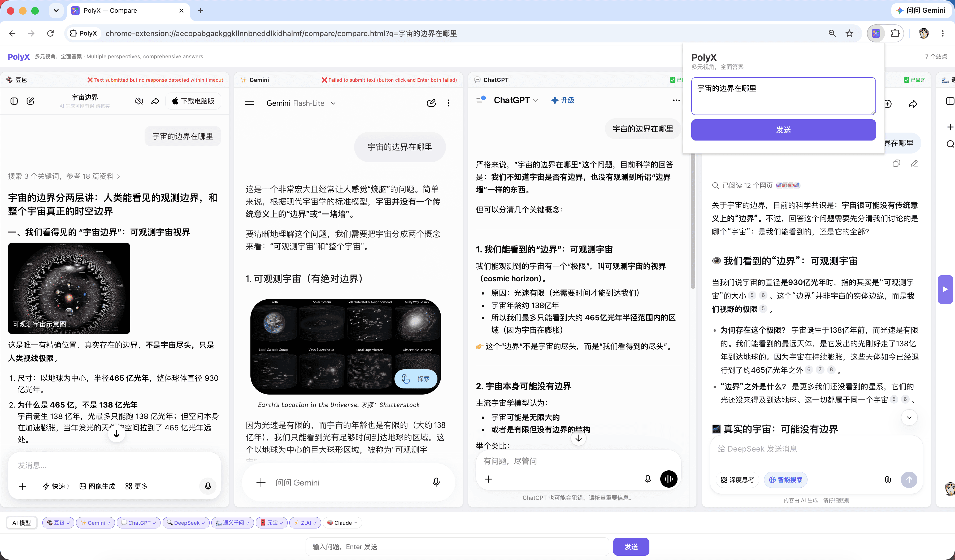The image size is (955, 560).
Task: Click ChatGPT 升级 link
Action: click(x=563, y=100)
